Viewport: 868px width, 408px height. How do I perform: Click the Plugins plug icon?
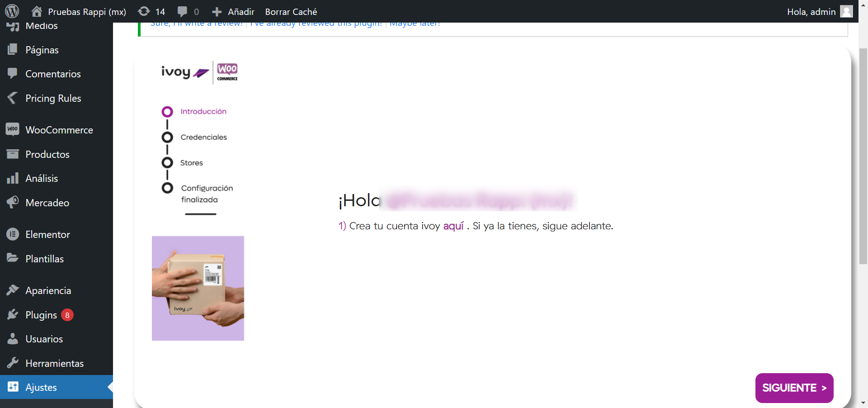[x=13, y=314]
